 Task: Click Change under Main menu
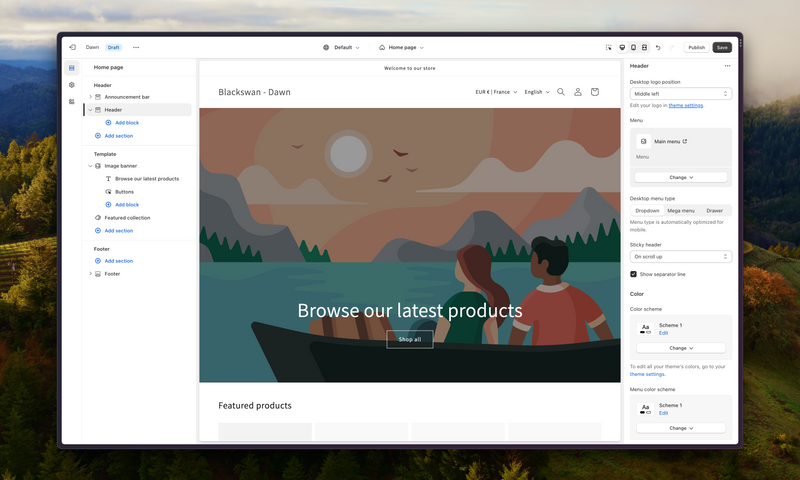coord(681,178)
